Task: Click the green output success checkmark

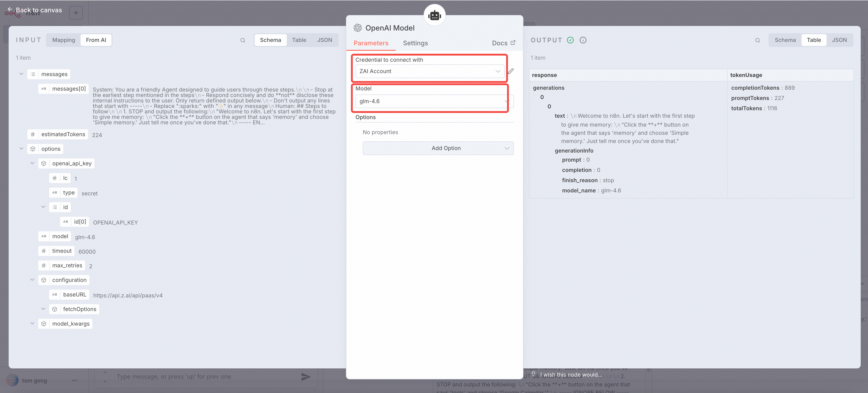Action: click(570, 40)
